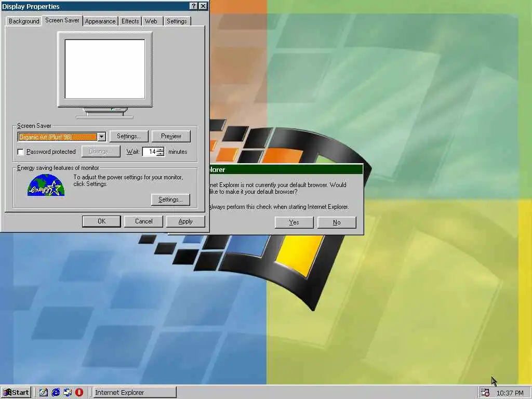Screen dimensions: 532x399
Task: Apply the display changes
Action: click(x=185, y=221)
